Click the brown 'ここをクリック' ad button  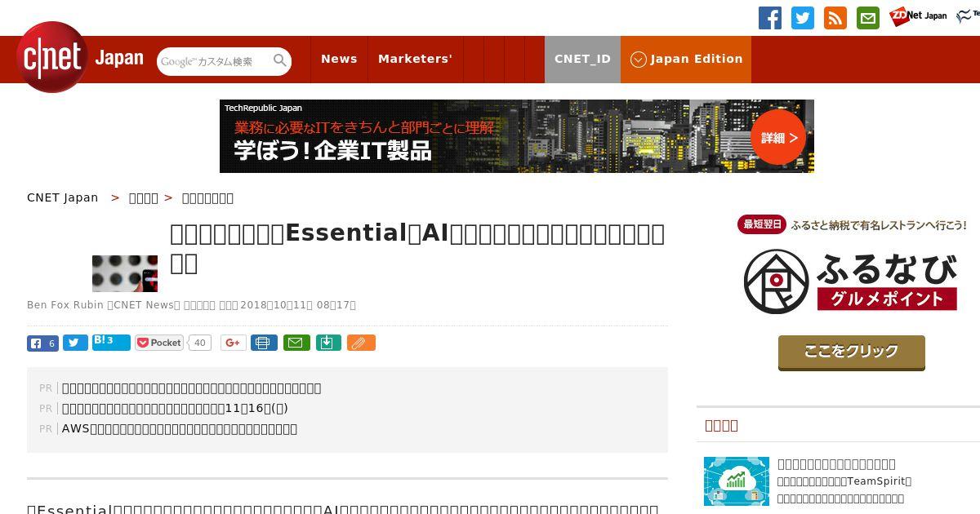tap(852, 352)
